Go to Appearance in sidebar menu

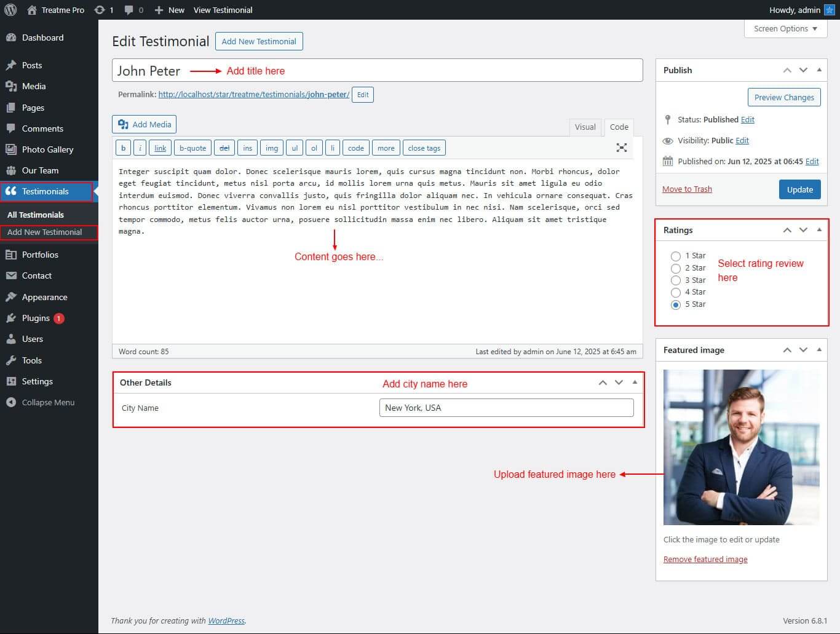(44, 297)
